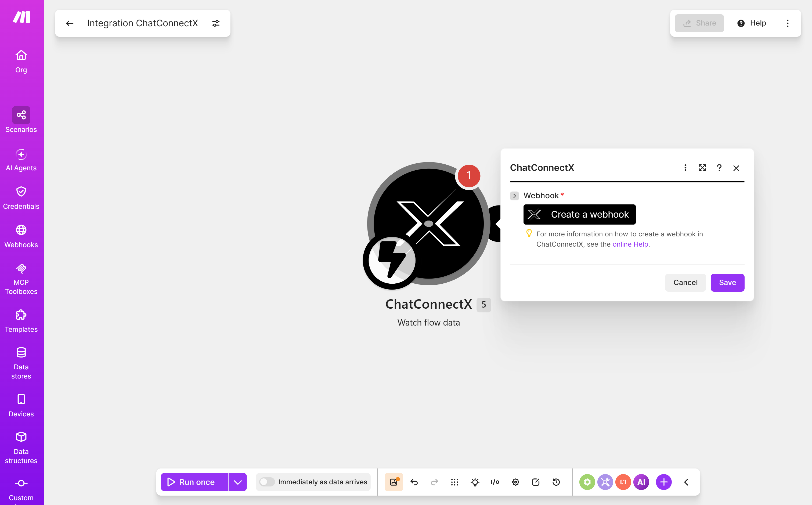
Task: Open the explain flow lightbulb icon
Action: [x=475, y=482]
